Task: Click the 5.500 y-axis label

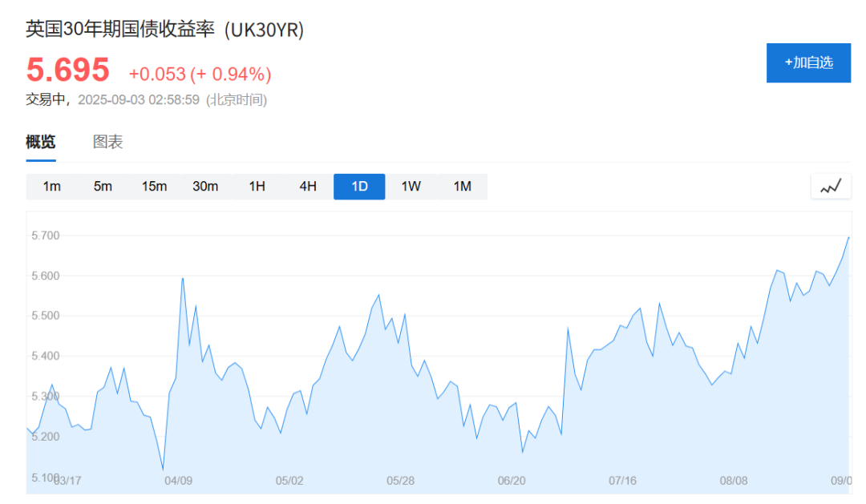Action: 45,316
